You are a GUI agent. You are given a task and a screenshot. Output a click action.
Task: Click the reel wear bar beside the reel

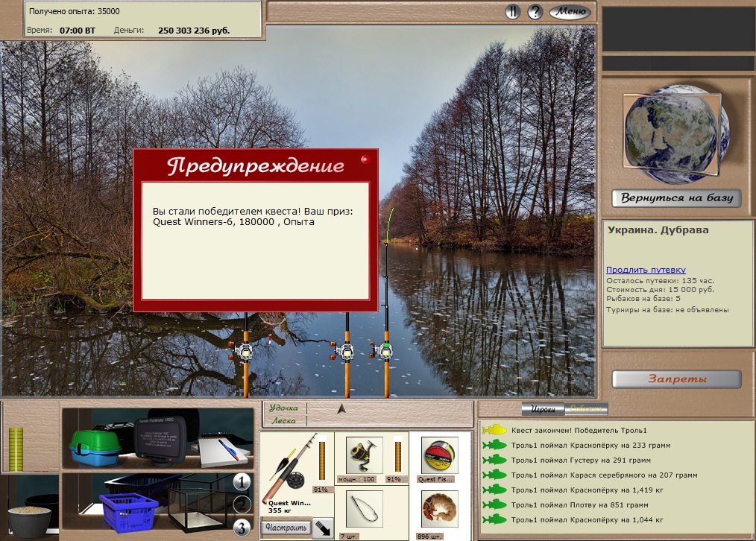(x=398, y=455)
